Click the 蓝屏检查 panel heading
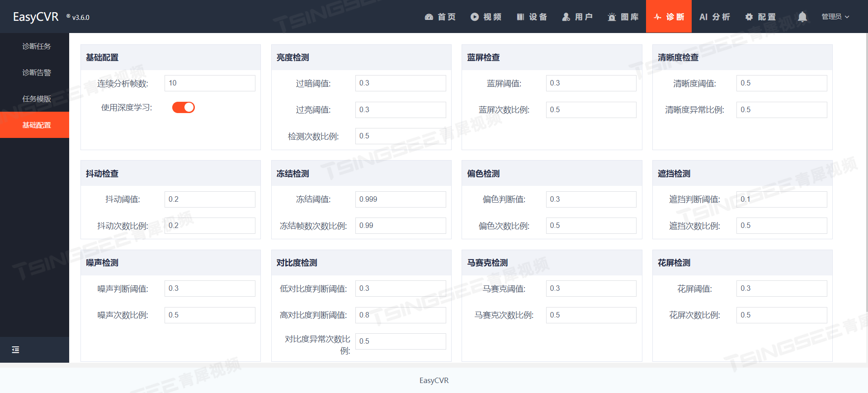Screen dimensions: 868x393 tap(484, 57)
